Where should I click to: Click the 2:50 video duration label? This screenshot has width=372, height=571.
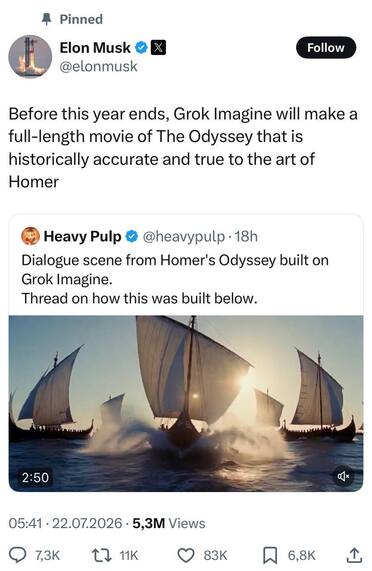point(35,477)
